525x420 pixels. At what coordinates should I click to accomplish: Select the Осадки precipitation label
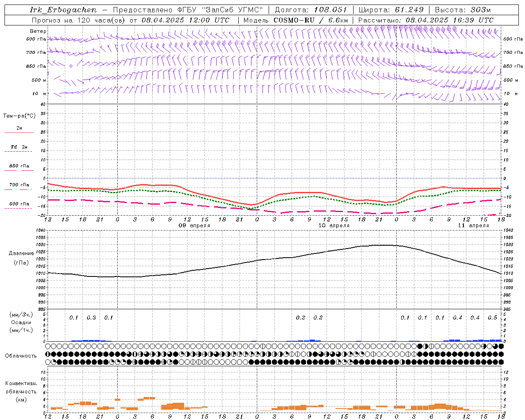[21, 322]
